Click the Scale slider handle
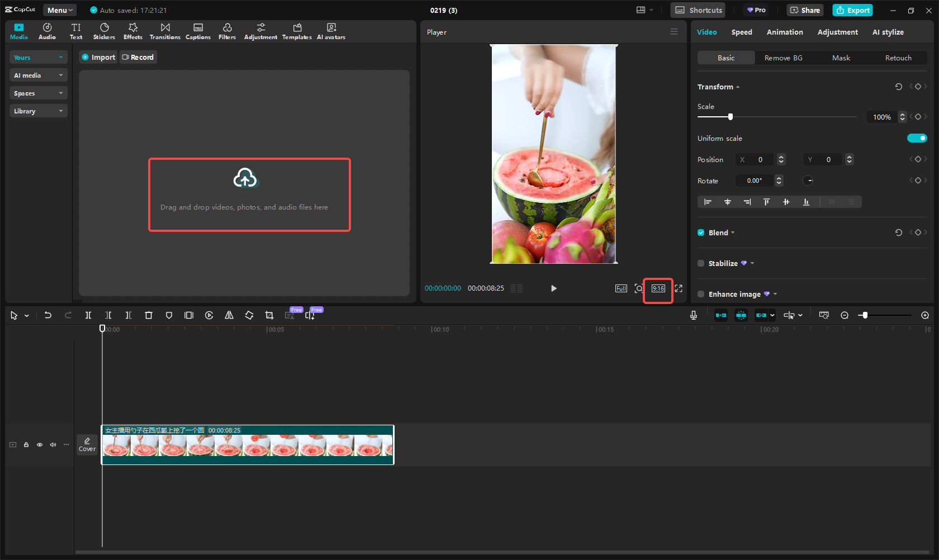 [x=730, y=117]
